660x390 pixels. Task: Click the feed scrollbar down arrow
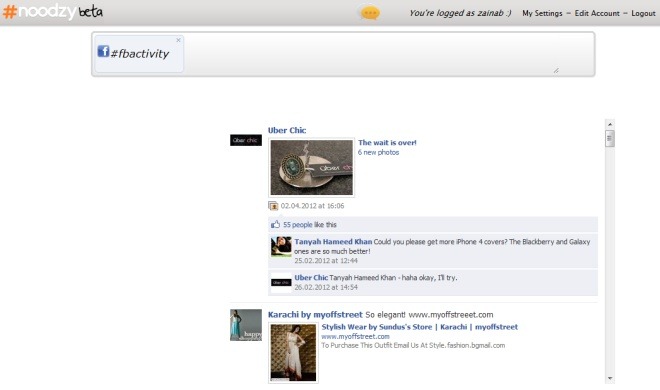click(610, 379)
